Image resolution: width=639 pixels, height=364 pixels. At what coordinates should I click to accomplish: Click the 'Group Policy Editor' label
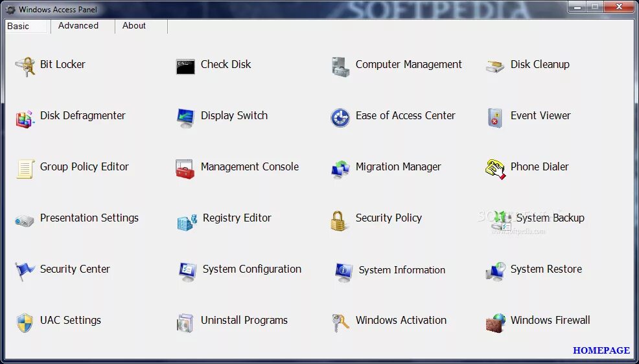[x=84, y=167]
